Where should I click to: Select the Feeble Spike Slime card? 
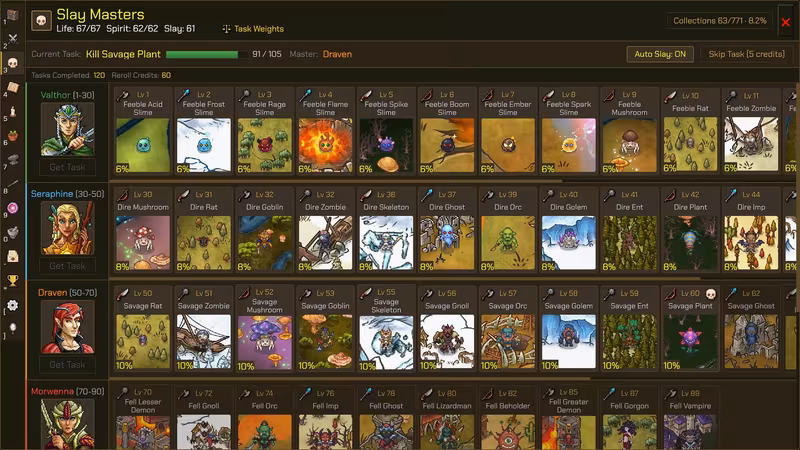(386, 131)
